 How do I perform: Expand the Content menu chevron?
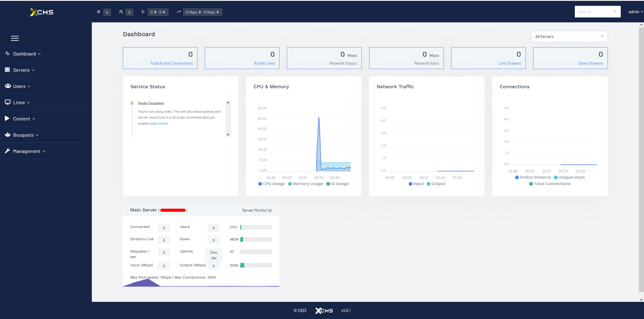34,119
